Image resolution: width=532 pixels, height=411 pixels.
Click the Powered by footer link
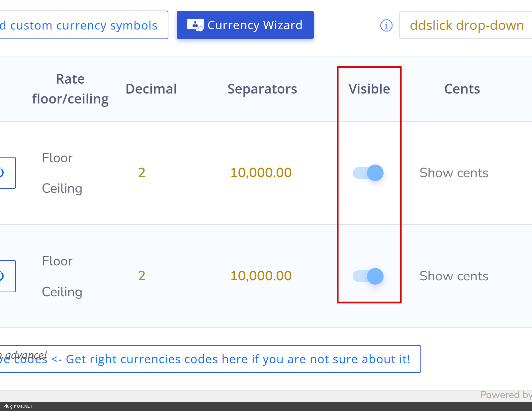505,395
